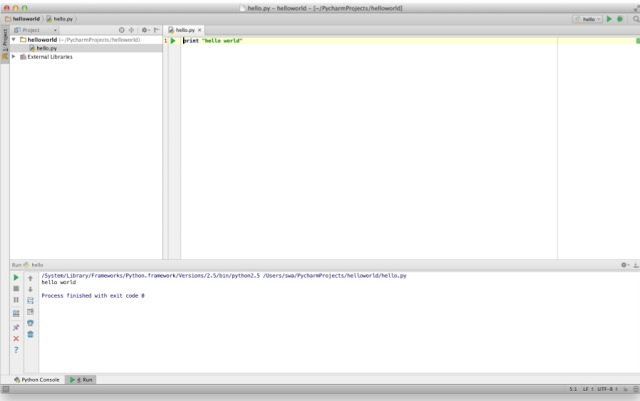Print the console output
This screenshot has width=640, height=401.
tap(30, 323)
